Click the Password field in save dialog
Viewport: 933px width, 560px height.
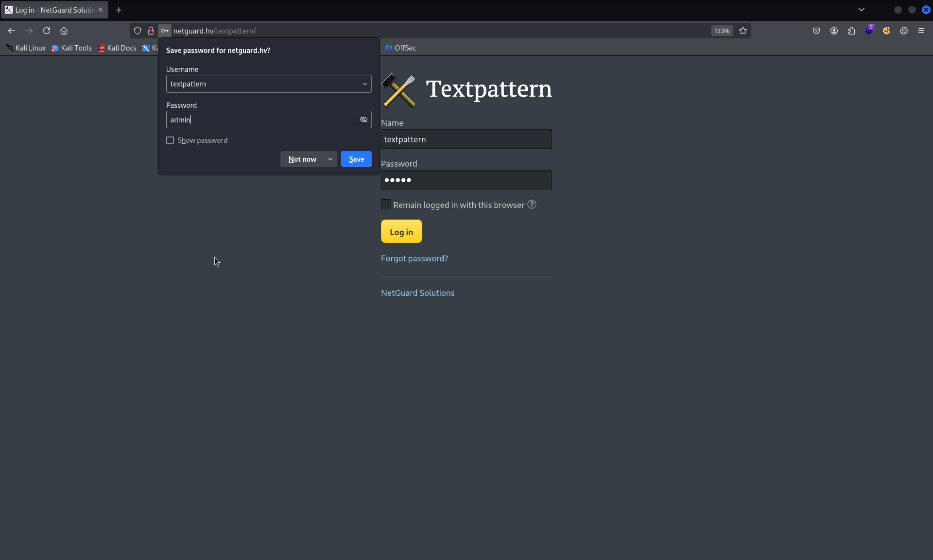(268, 120)
